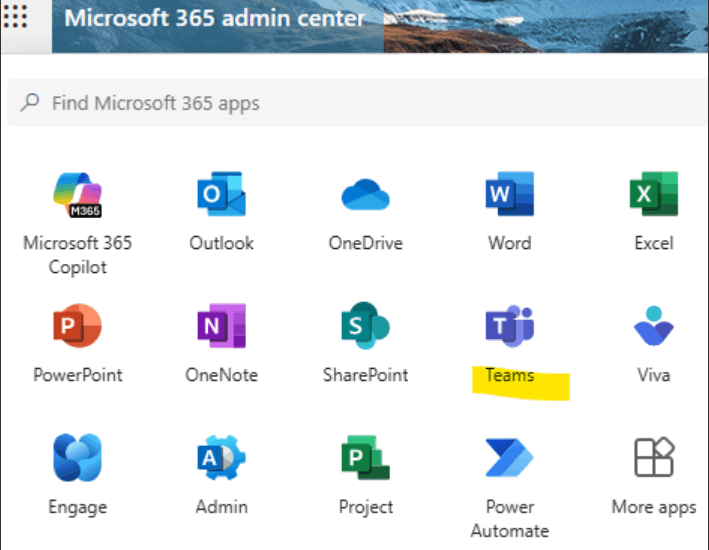Open the Teams app icon
Screen dimensions: 709x550
click(x=510, y=326)
